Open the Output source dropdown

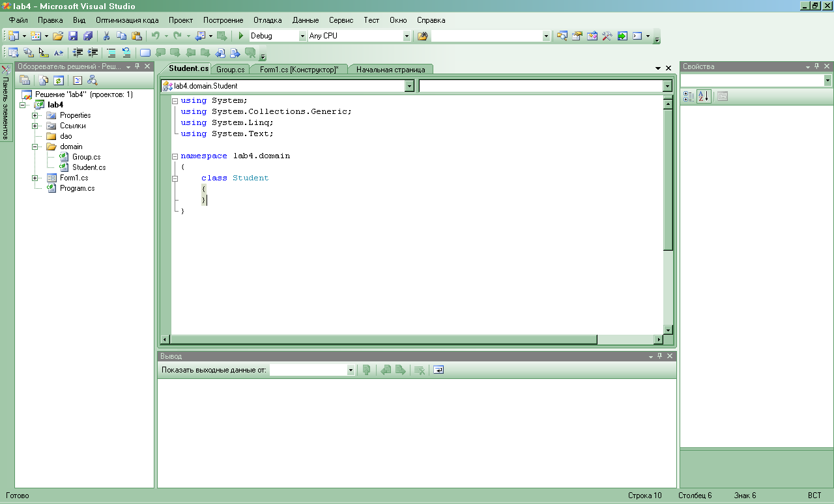[x=351, y=370]
